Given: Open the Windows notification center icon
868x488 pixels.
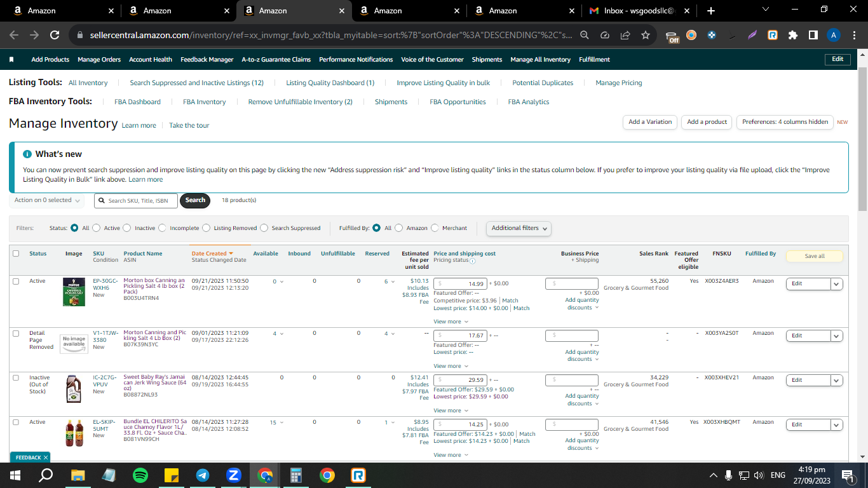Looking at the screenshot, I should [847, 475].
